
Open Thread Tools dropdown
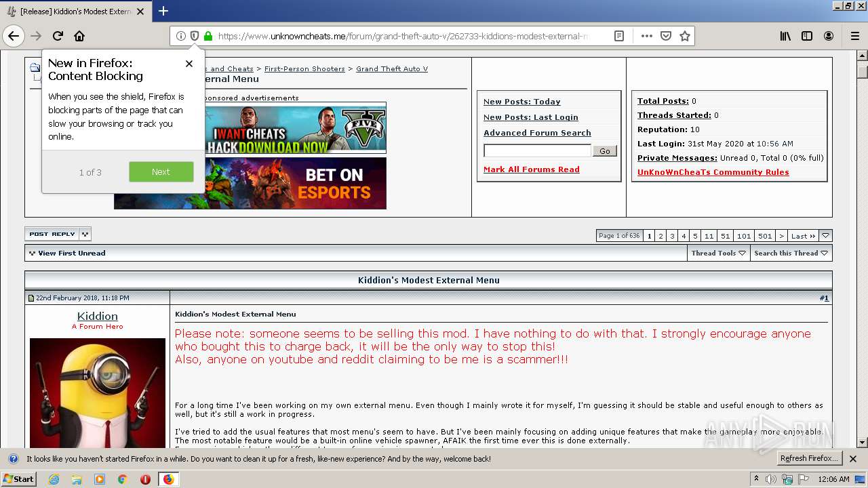(x=718, y=253)
